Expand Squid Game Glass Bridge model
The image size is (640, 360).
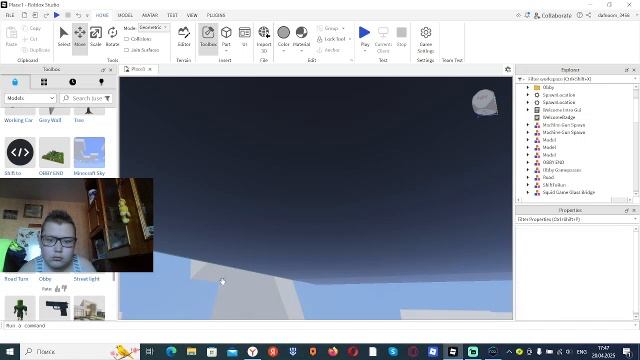528,192
